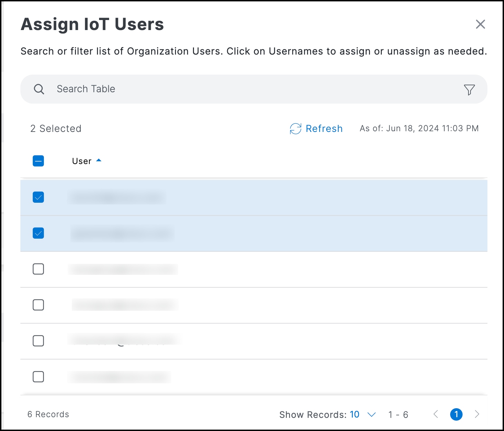Click the '1 - 6' range text
504x431 pixels.
coord(398,415)
